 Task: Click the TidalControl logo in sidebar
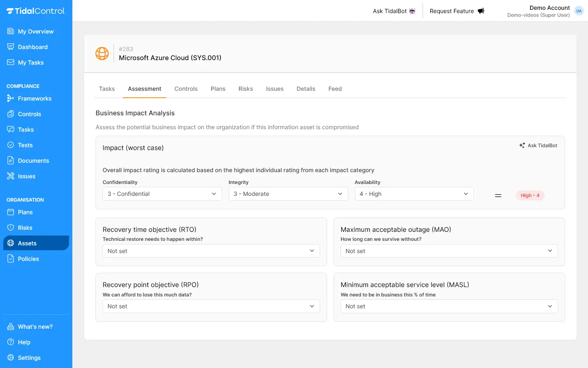[x=36, y=11]
